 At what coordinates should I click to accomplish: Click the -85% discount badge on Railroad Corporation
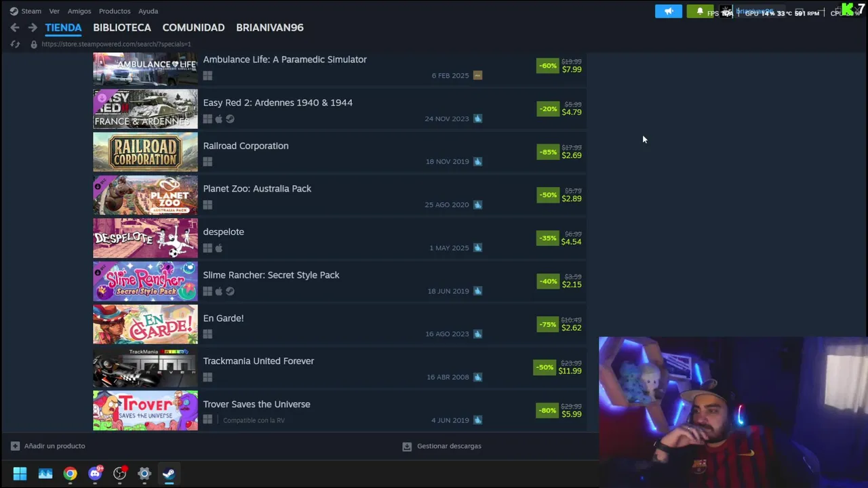[548, 152]
